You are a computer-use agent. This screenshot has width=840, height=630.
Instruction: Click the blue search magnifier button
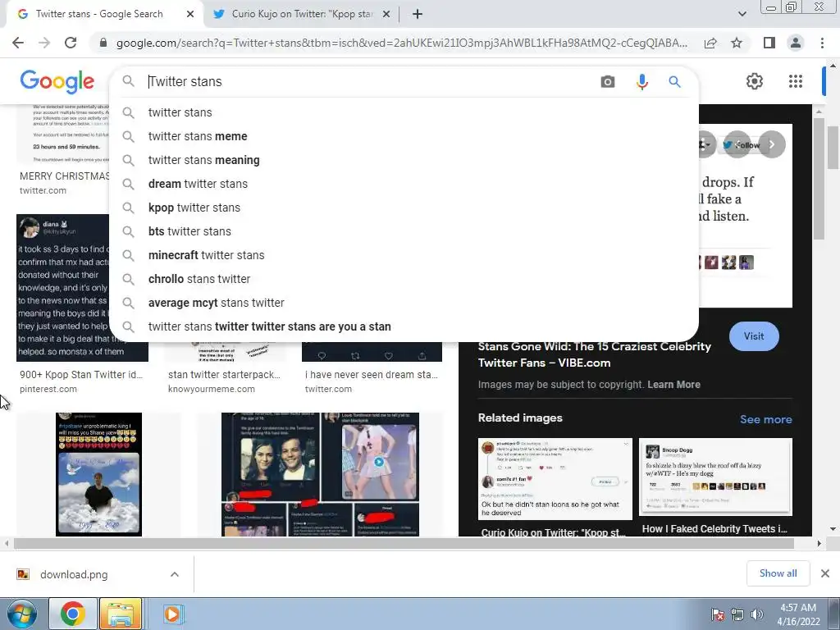click(x=674, y=82)
